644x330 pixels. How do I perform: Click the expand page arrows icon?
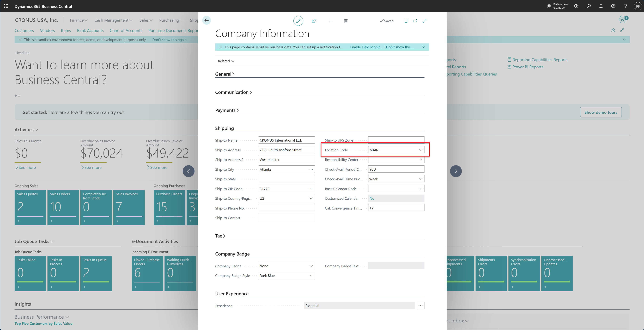tap(424, 21)
